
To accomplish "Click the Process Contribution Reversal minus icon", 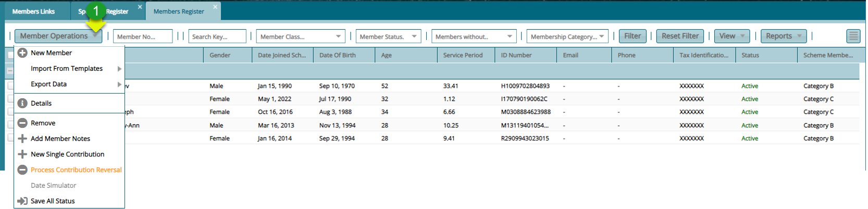I will (22, 170).
